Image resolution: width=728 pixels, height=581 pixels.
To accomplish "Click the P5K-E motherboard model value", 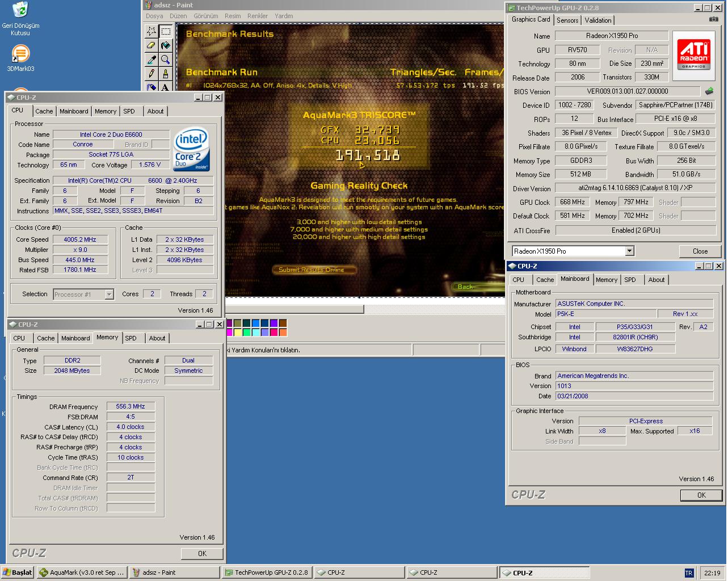I will (x=605, y=314).
